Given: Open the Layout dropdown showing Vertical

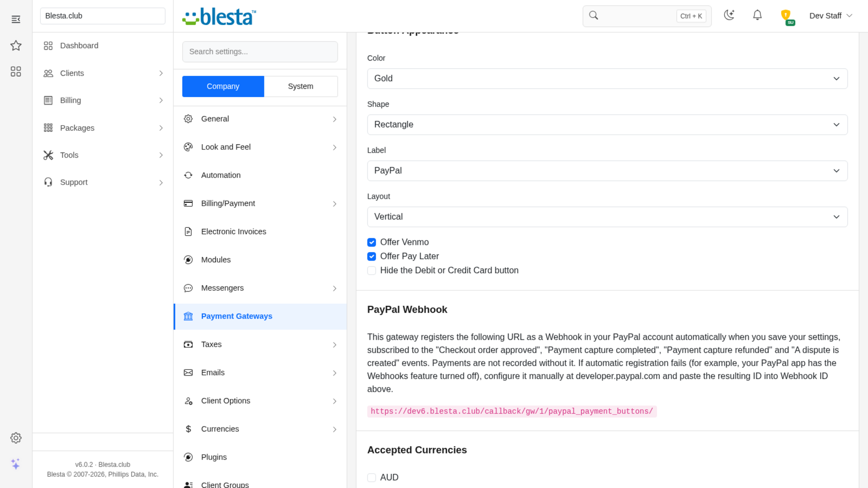Looking at the screenshot, I should coord(607,217).
